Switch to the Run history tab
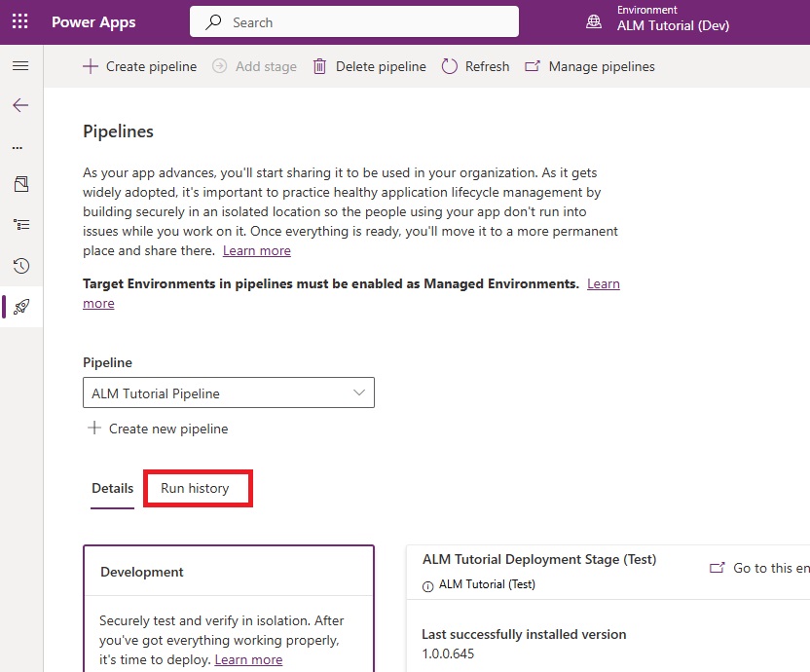The height and width of the screenshot is (672, 810). click(x=195, y=489)
